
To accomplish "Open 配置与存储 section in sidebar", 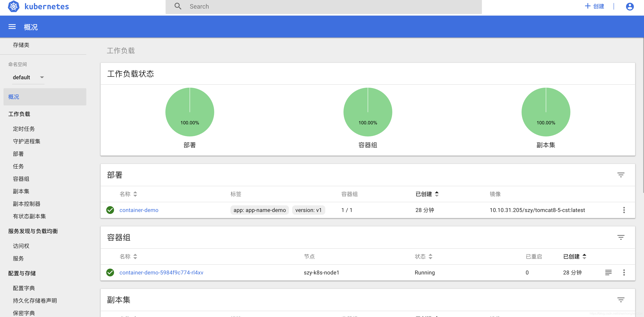I will click(x=22, y=273).
